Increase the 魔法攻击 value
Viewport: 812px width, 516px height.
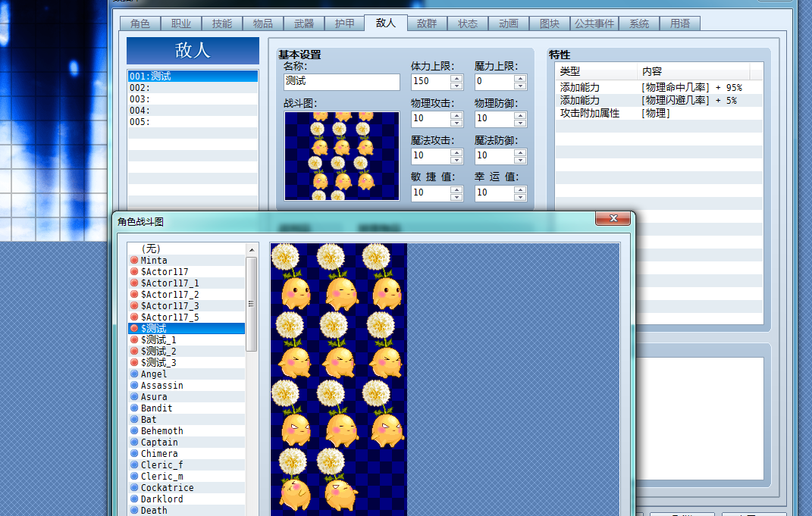pos(456,152)
